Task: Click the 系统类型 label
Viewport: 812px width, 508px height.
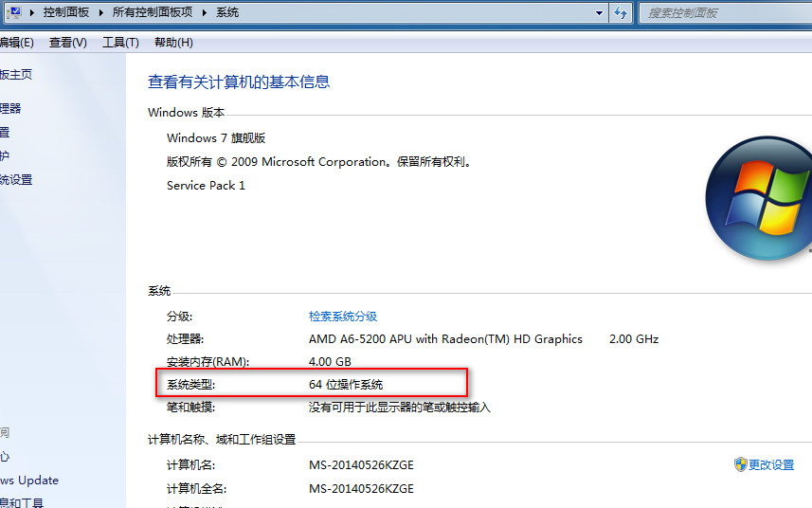Action: tap(190, 384)
